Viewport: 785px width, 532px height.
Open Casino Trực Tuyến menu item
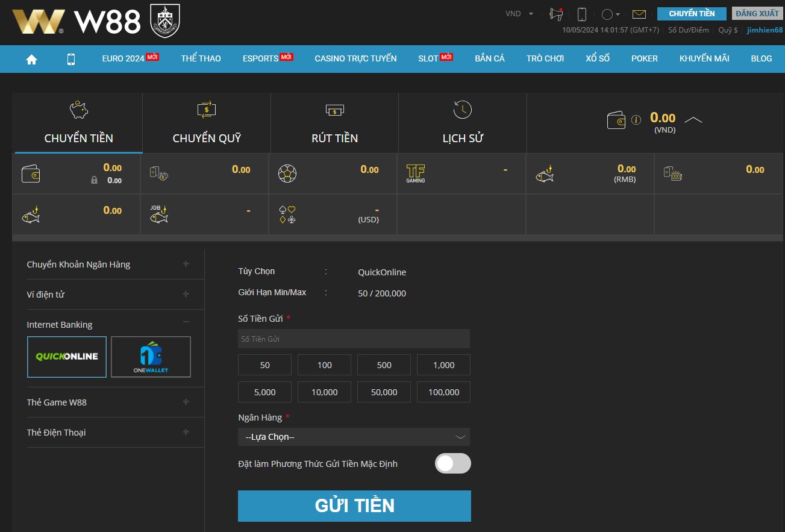point(355,58)
